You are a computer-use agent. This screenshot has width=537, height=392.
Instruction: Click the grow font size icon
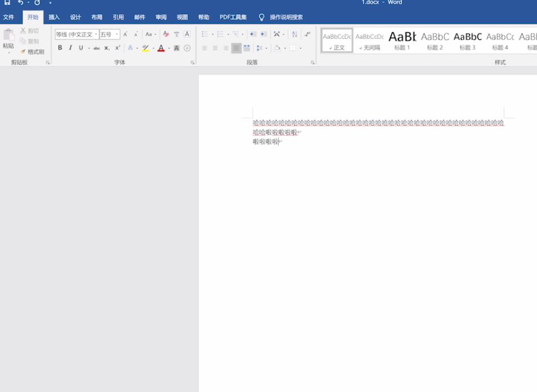[x=126, y=34]
